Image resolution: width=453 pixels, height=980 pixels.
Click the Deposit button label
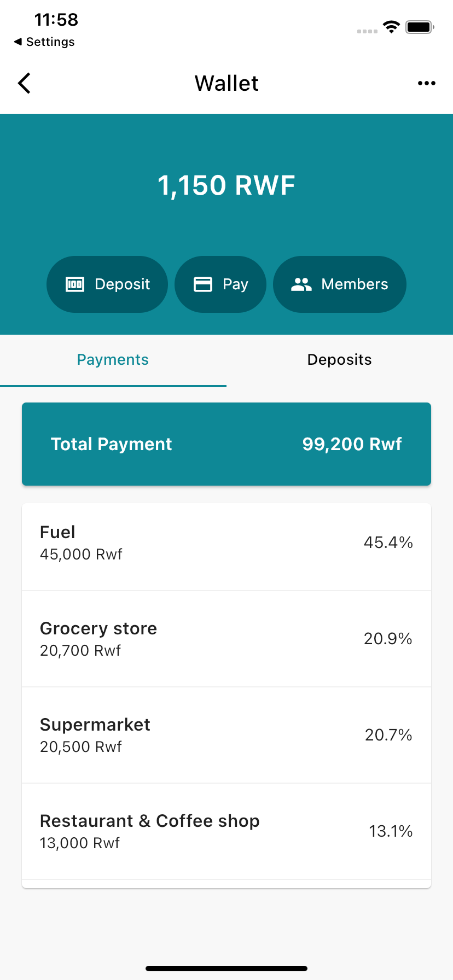(122, 284)
